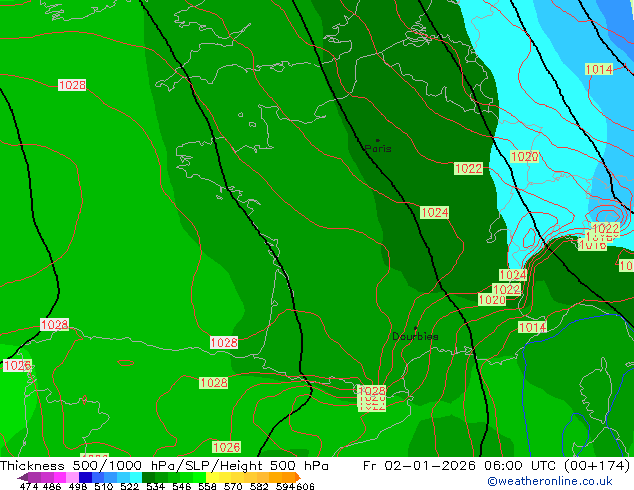Click the legend value 606
634x490 pixels.
(305, 486)
